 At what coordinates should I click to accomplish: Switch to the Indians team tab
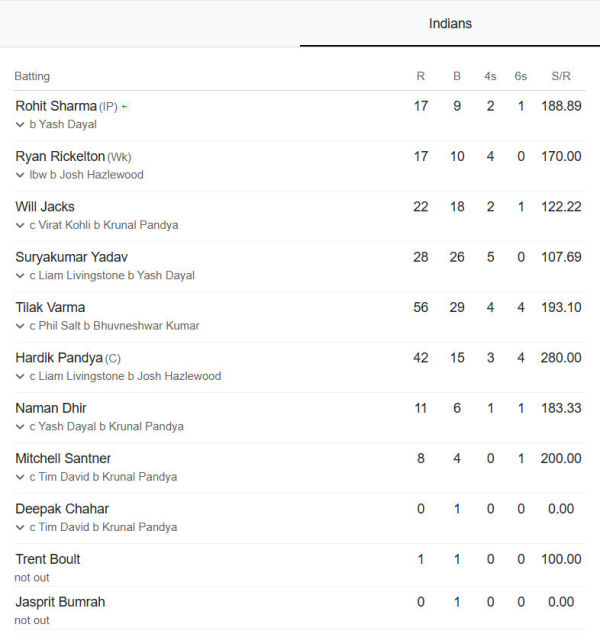pos(450,23)
